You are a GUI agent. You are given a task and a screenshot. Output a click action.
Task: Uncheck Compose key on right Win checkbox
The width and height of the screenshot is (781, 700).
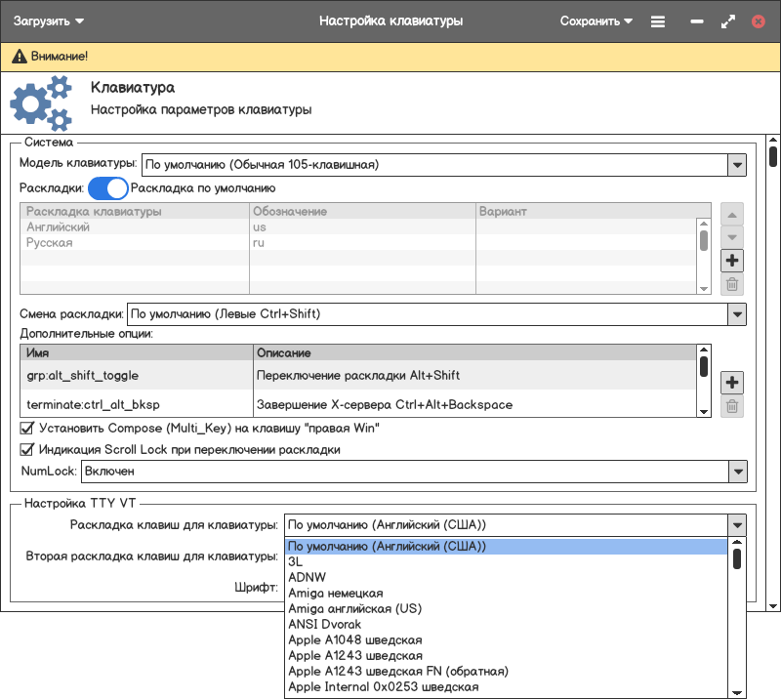click(27, 428)
